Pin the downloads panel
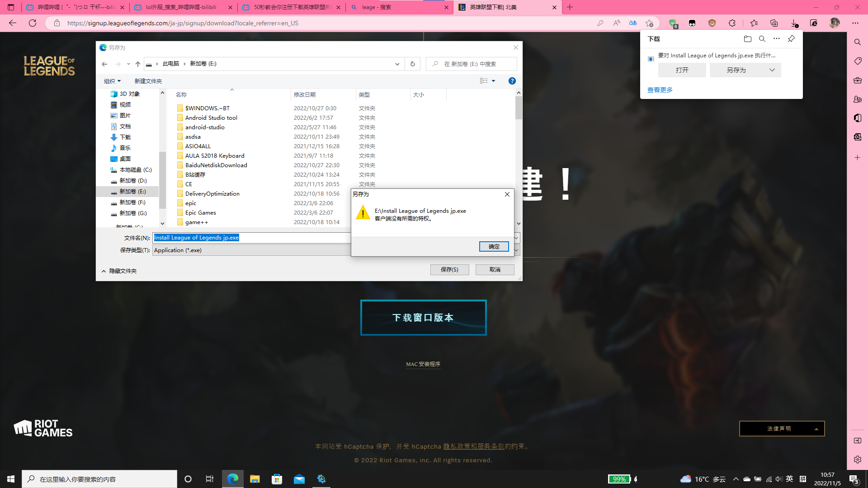Viewport: 868px width, 488px height. (x=791, y=39)
